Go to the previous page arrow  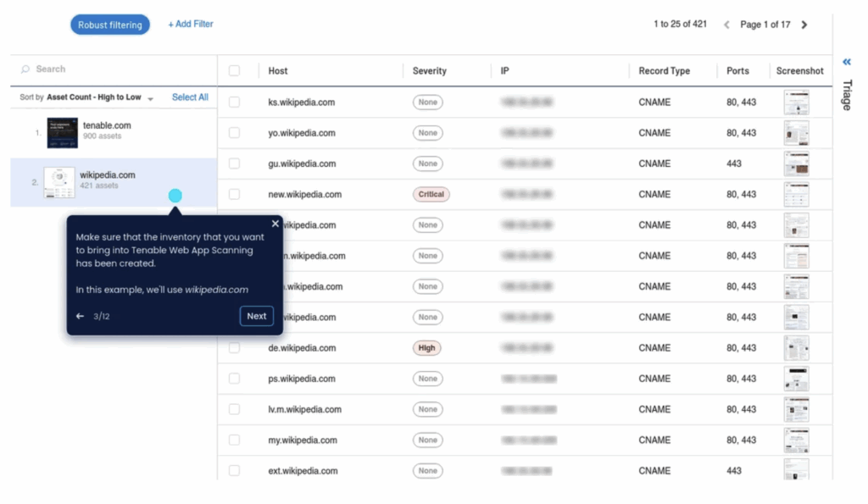(726, 25)
